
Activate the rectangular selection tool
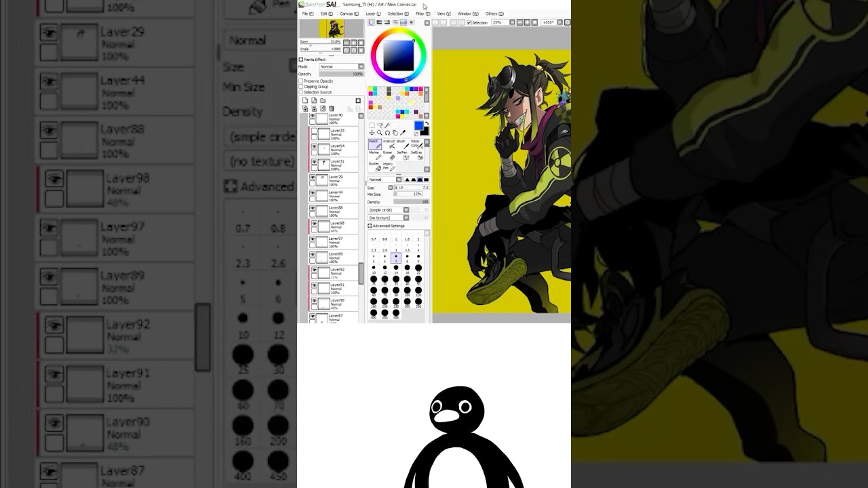pyautogui.click(x=372, y=125)
